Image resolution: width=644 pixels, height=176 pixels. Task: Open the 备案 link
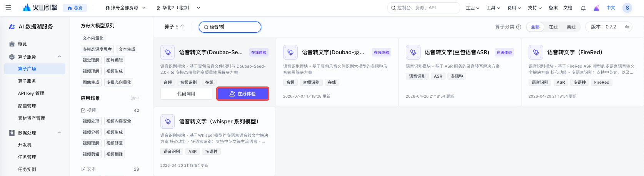553,8
